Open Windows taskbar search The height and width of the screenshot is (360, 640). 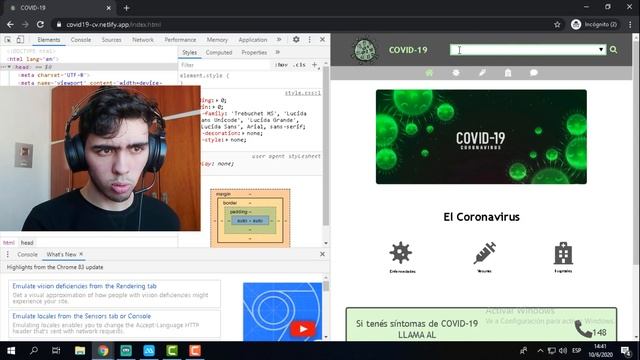(x=34, y=351)
